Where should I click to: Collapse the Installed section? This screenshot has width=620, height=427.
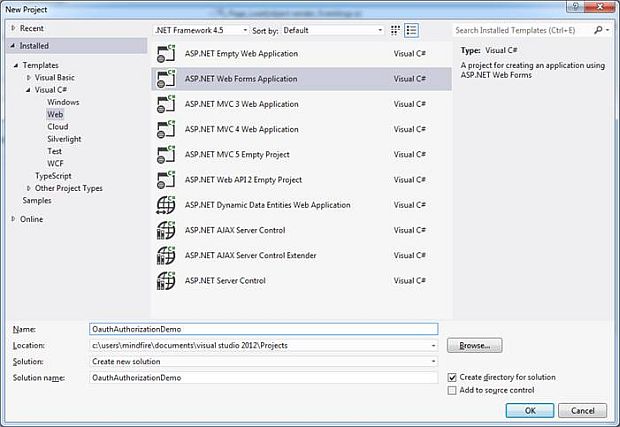[13, 46]
